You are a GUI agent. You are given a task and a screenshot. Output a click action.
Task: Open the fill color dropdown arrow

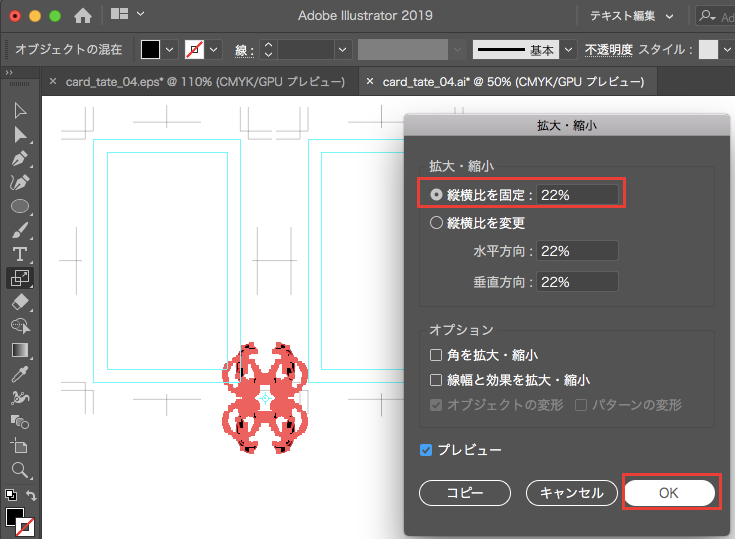point(169,49)
